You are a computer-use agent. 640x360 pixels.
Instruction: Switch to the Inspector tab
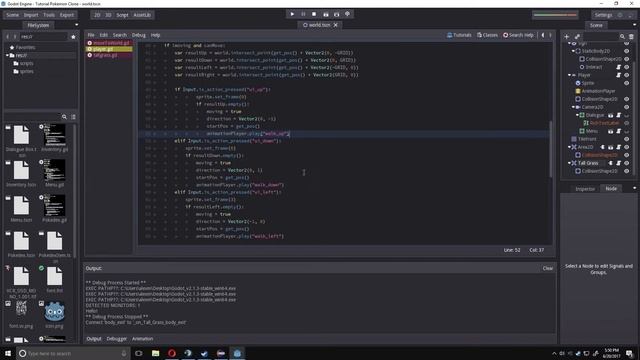point(585,189)
